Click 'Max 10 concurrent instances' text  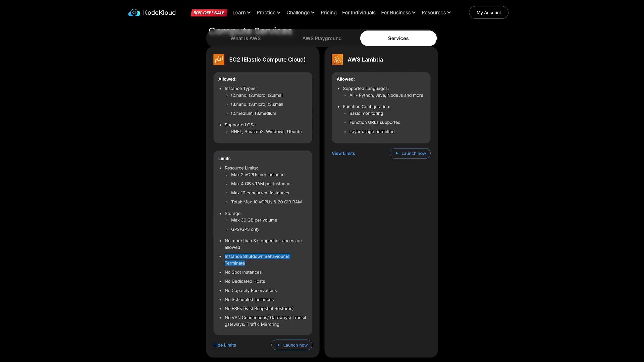pos(260,193)
